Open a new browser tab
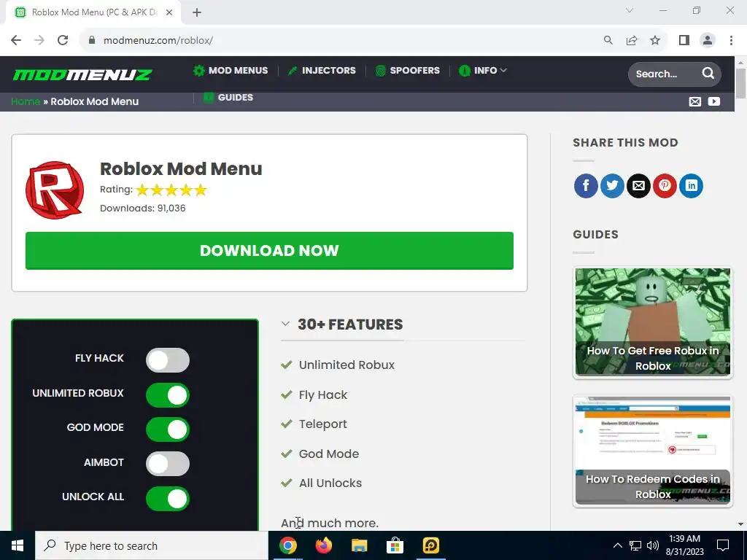 197,12
